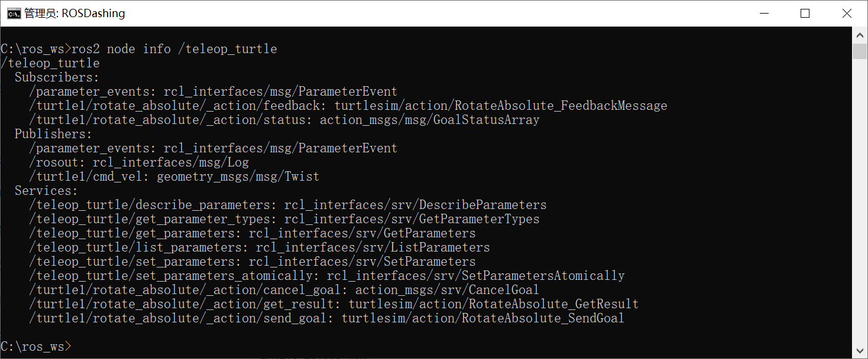Click the describe_parameters service line
868x359 pixels.
coord(288,205)
